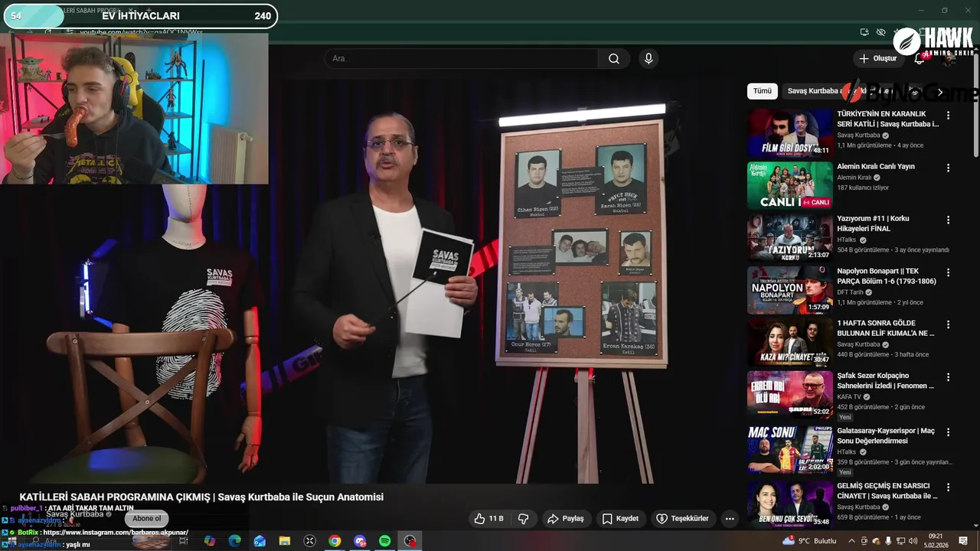This screenshot has height=551, width=980.
Task: Open Alemin Kıralı Canlı Yayın thumbnail
Action: pos(789,184)
